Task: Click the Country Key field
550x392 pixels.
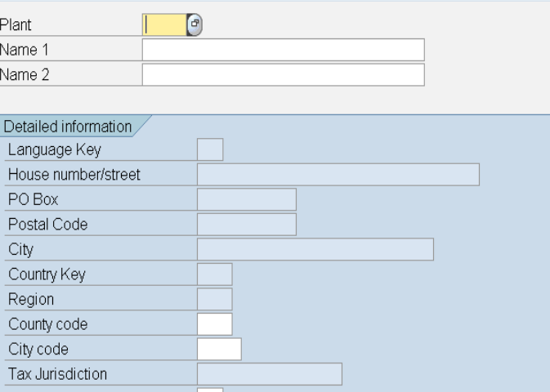Action: coord(215,274)
